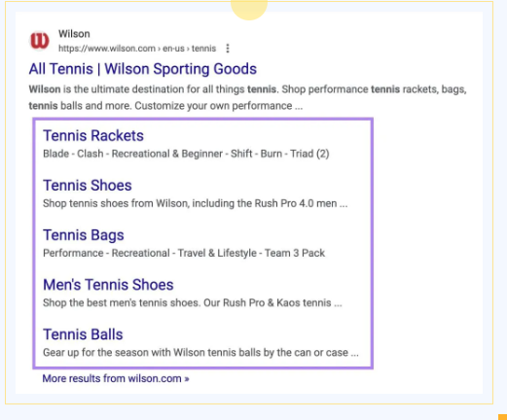Click the wilson.com en-us tennis URL breadcrumb
Image resolution: width=507 pixels, height=420 pixels.
pos(137,49)
